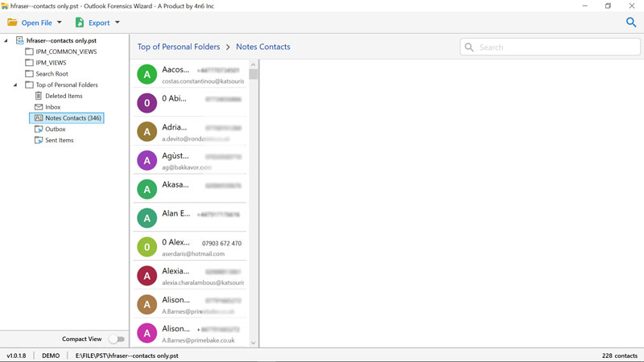The height and width of the screenshot is (362, 644).
Task: Click the Open File folder icon
Action: 12,23
